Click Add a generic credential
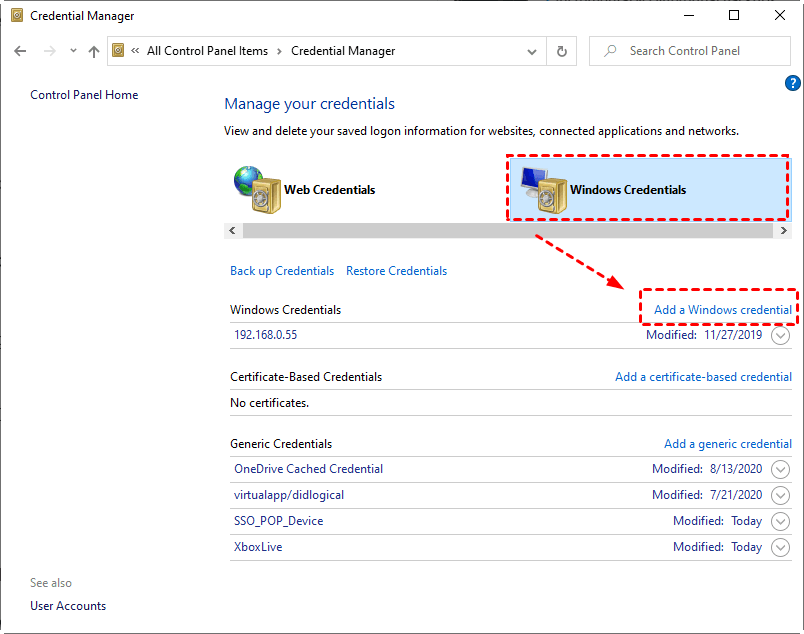Screen dimensions: 804x634 coord(727,443)
